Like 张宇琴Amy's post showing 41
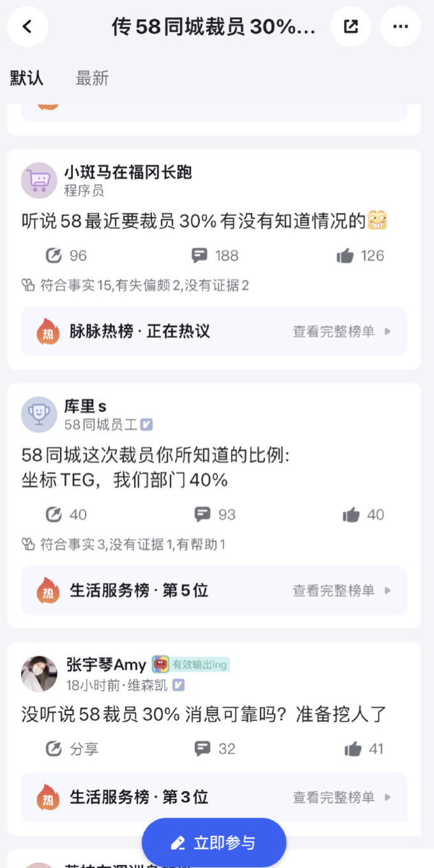Image resolution: width=434 pixels, height=868 pixels. [352, 748]
